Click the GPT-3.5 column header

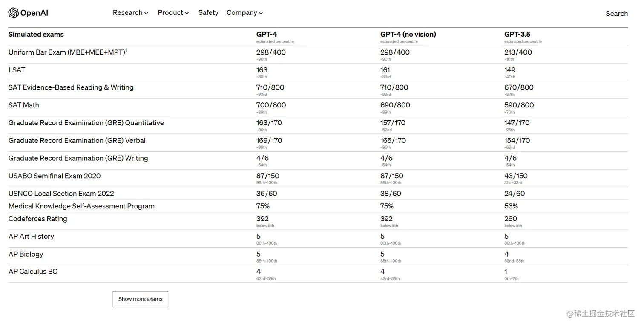tap(517, 35)
